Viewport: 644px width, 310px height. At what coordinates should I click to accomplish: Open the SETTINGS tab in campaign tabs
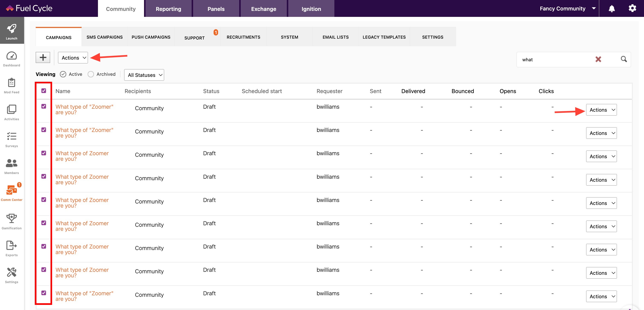pyautogui.click(x=433, y=37)
